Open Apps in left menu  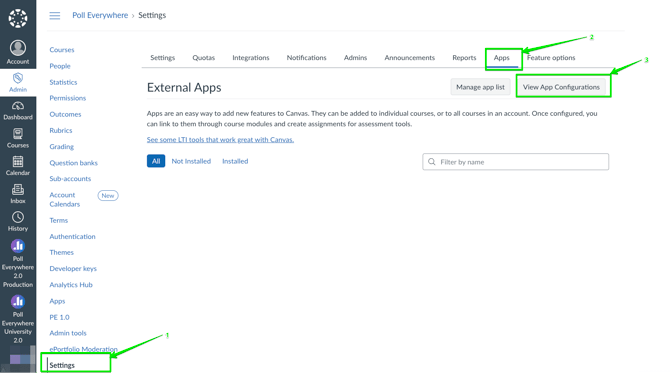coord(57,301)
